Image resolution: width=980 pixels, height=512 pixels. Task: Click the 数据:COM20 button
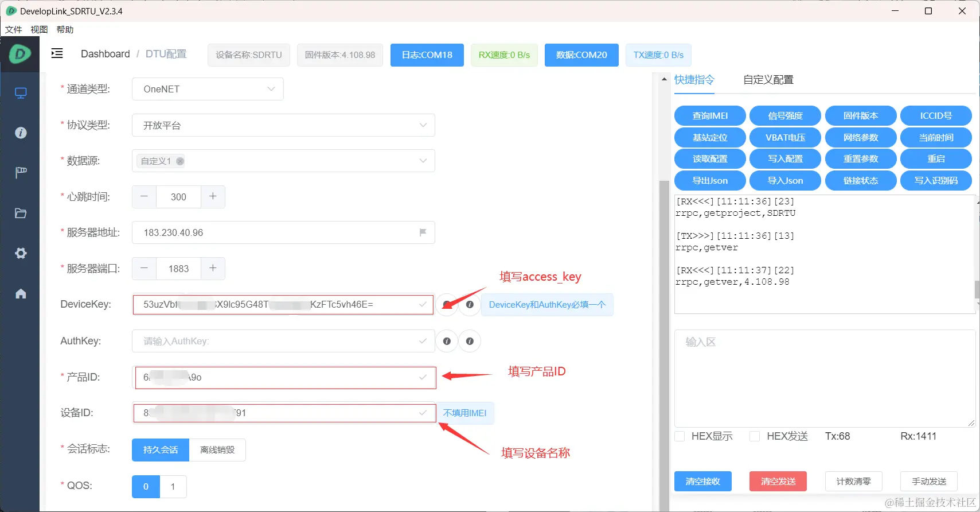581,55
